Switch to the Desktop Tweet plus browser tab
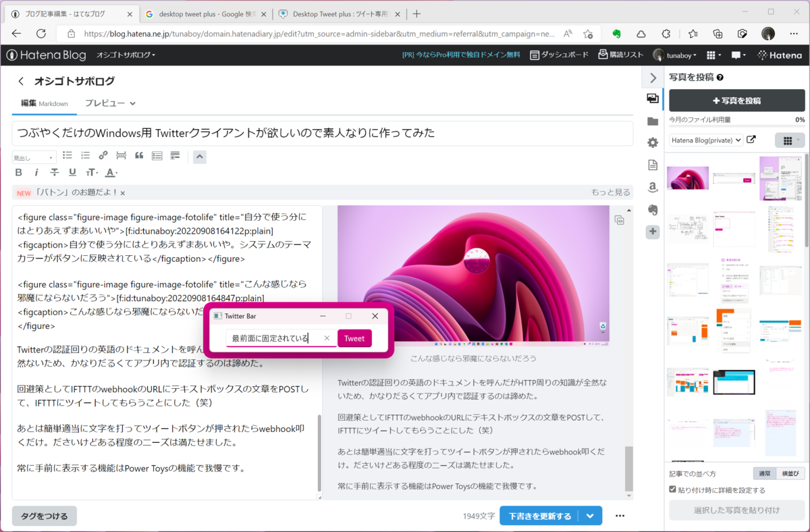The image size is (810, 532). pyautogui.click(x=340, y=14)
